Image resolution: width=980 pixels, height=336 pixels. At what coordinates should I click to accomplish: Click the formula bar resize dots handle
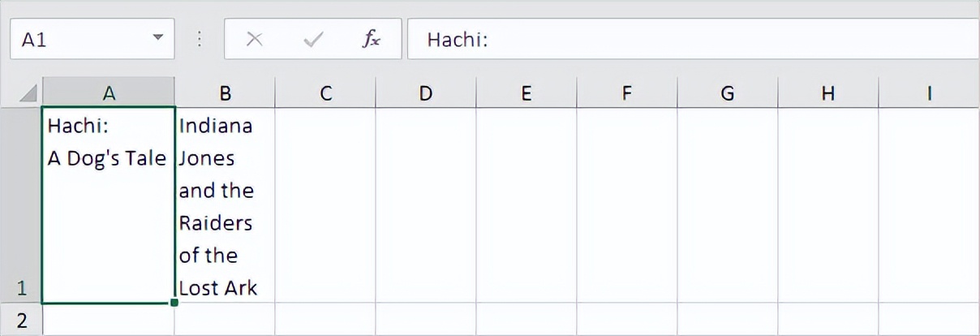pos(200,40)
